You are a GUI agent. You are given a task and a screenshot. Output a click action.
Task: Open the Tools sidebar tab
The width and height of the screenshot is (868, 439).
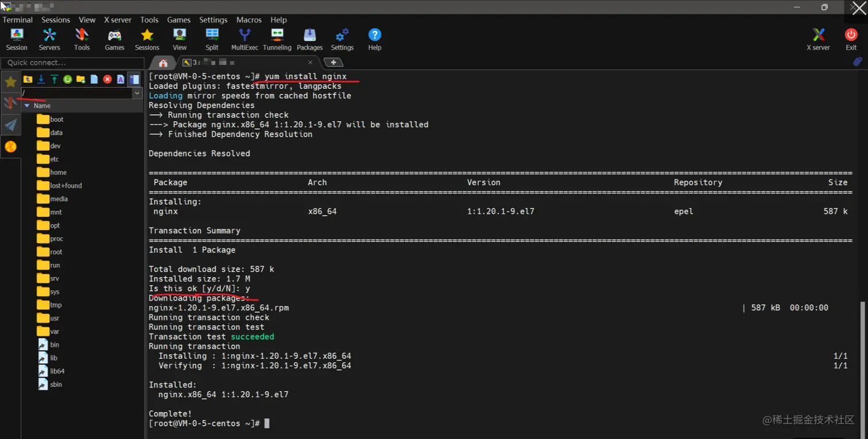tap(10, 103)
